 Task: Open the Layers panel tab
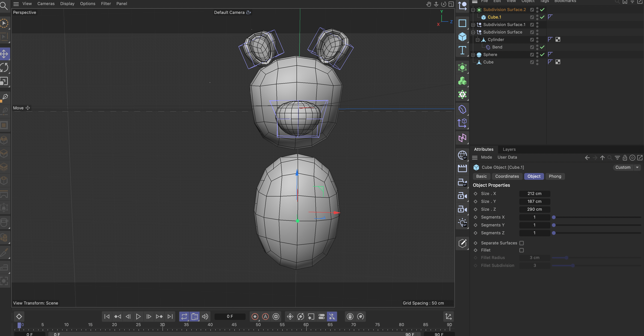click(x=509, y=149)
